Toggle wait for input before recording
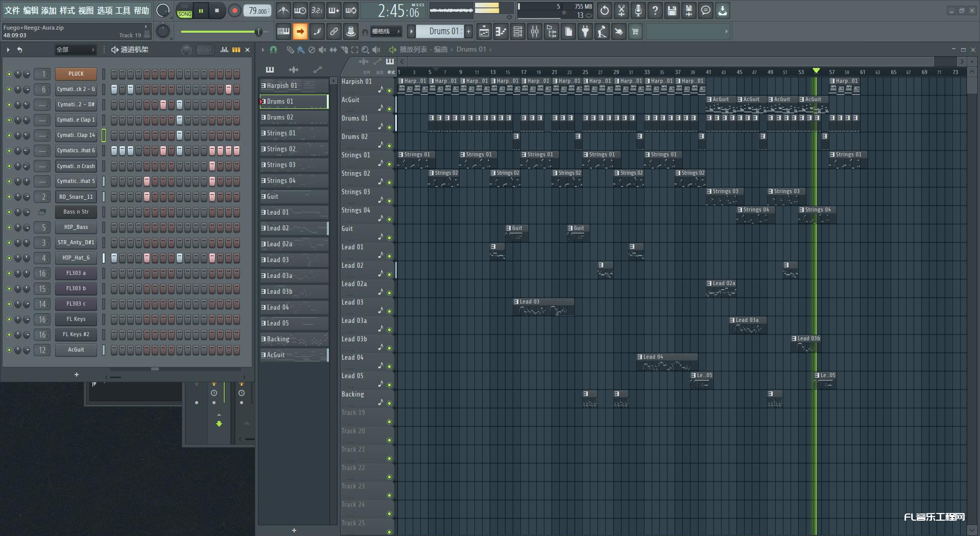The height and width of the screenshot is (536, 980). point(300,10)
